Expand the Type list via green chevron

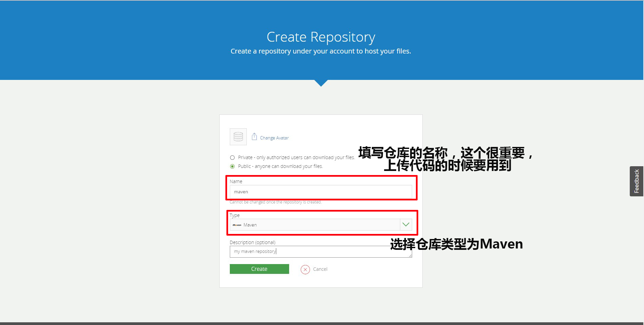pyautogui.click(x=406, y=224)
